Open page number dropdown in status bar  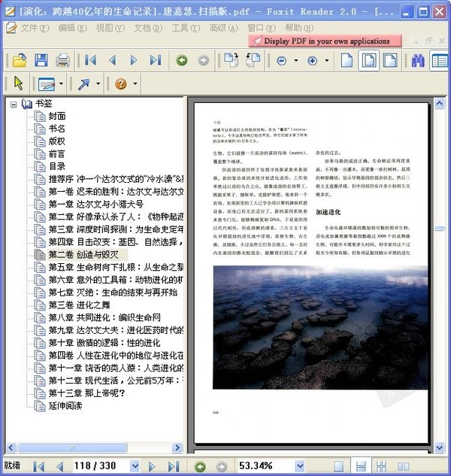(x=135, y=465)
